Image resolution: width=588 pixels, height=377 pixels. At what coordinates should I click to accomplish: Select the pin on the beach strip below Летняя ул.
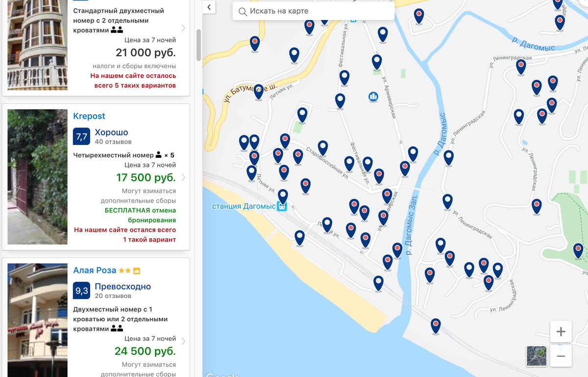pyautogui.click(x=300, y=238)
